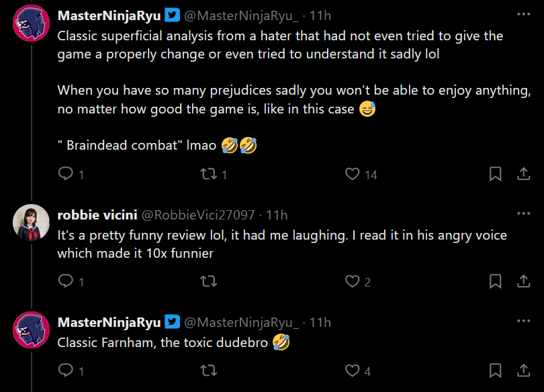This screenshot has height=392, width=544.
Task: Click MasterNinjaRyu's avatar on the top tweet
Action: [31, 23]
